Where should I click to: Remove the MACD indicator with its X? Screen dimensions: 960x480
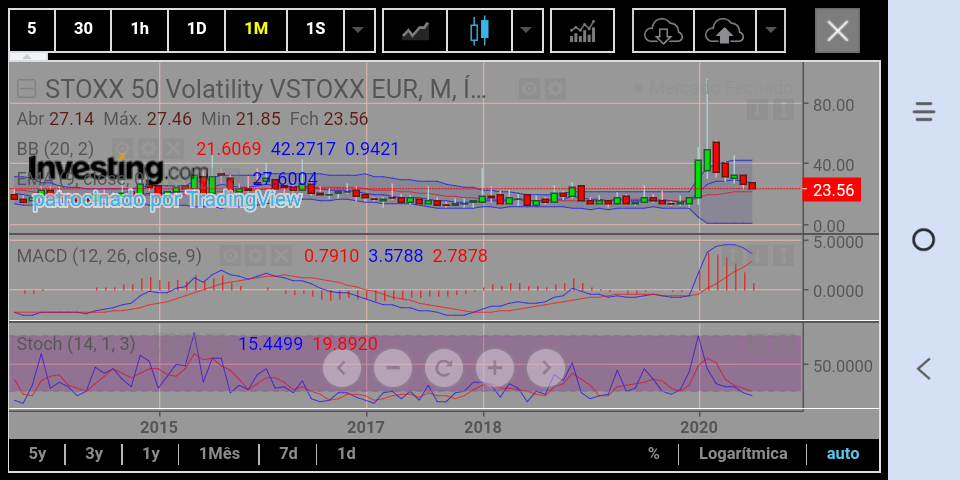pyautogui.click(x=282, y=255)
